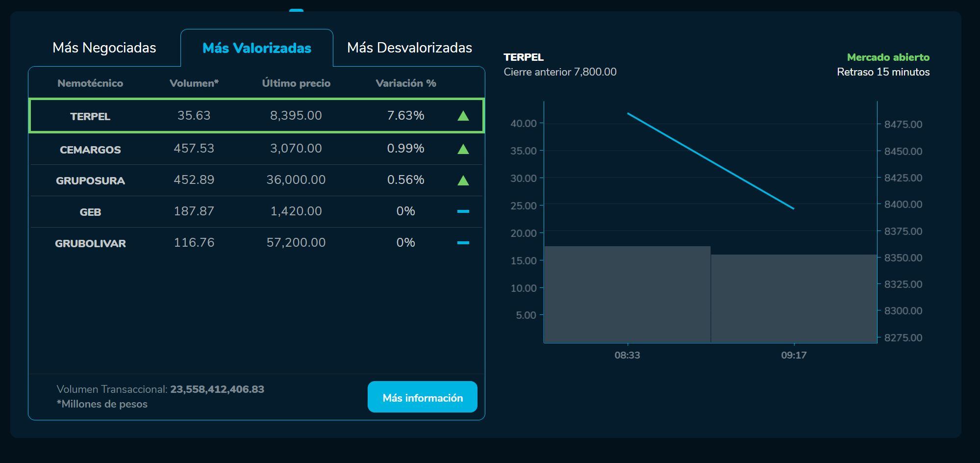Select the GRUBOLIVAR stock name

coord(90,243)
